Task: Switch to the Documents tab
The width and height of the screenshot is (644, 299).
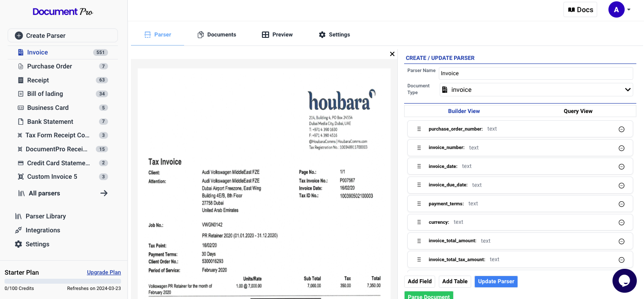Action: point(216,34)
